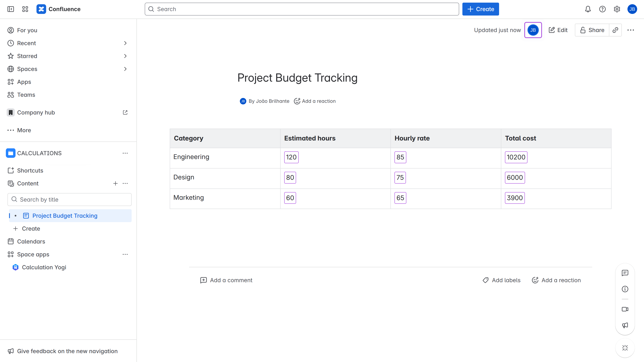Open the app switcher grid icon
644x362 pixels.
[x=25, y=9]
